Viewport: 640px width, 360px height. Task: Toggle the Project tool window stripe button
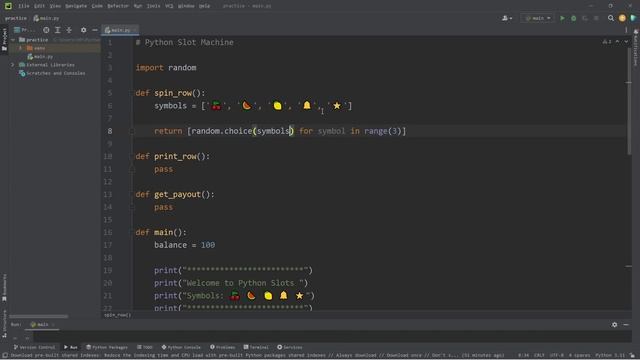[4, 39]
